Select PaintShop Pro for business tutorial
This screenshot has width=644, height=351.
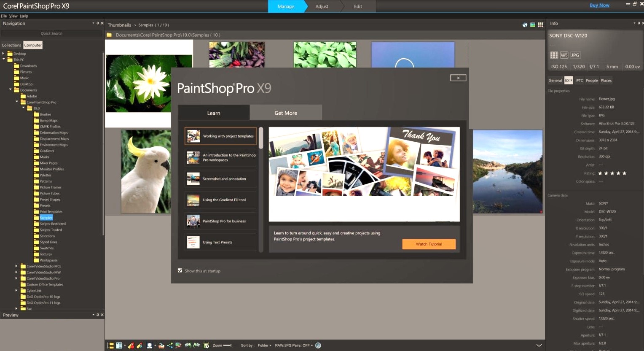click(220, 221)
